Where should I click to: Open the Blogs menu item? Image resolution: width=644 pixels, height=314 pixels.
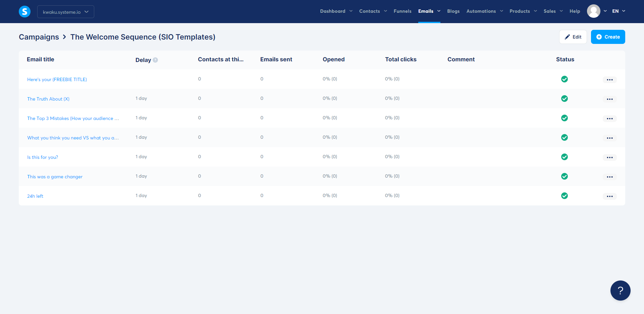pos(453,11)
